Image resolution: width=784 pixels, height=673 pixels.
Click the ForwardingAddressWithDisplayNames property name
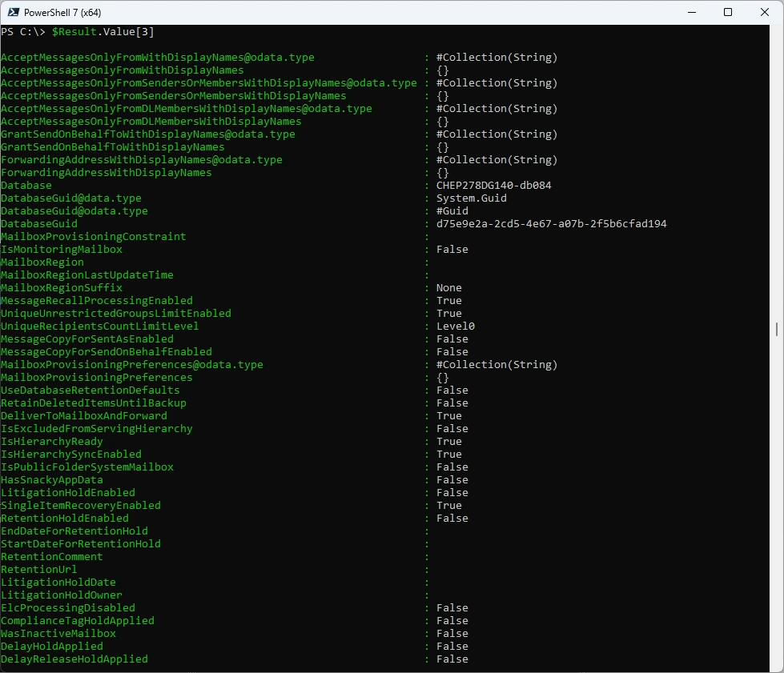click(107, 173)
